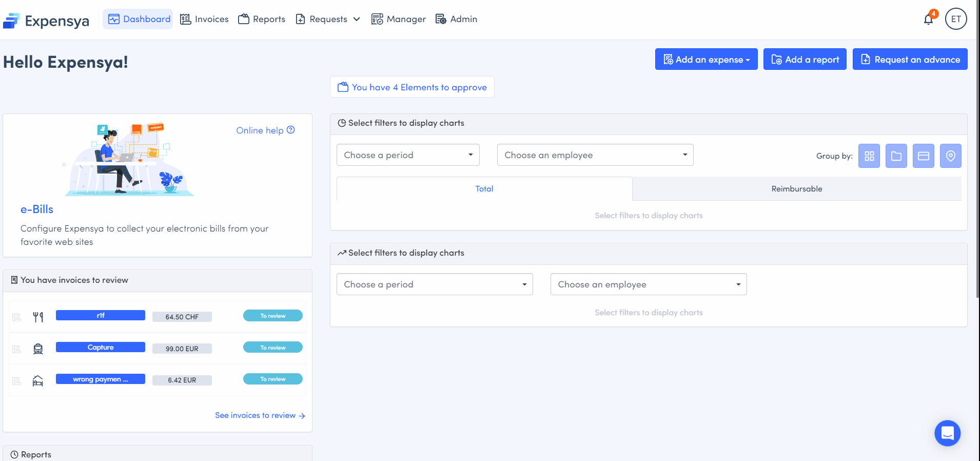Screen dimensions: 980x461
Task: Click the train icon on Capture invoice
Action: [x=38, y=349]
